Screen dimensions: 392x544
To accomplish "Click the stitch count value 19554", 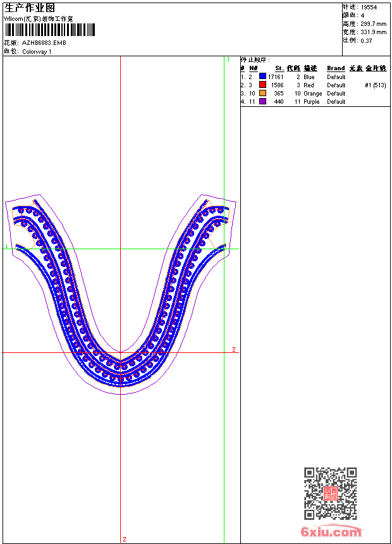I will 369,7.
